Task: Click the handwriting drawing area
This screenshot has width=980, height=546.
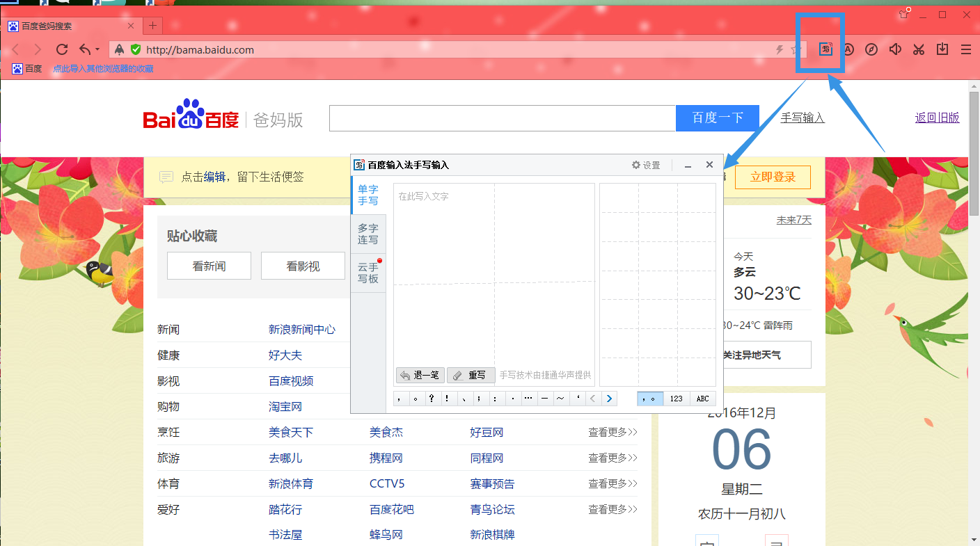Action: [x=494, y=285]
